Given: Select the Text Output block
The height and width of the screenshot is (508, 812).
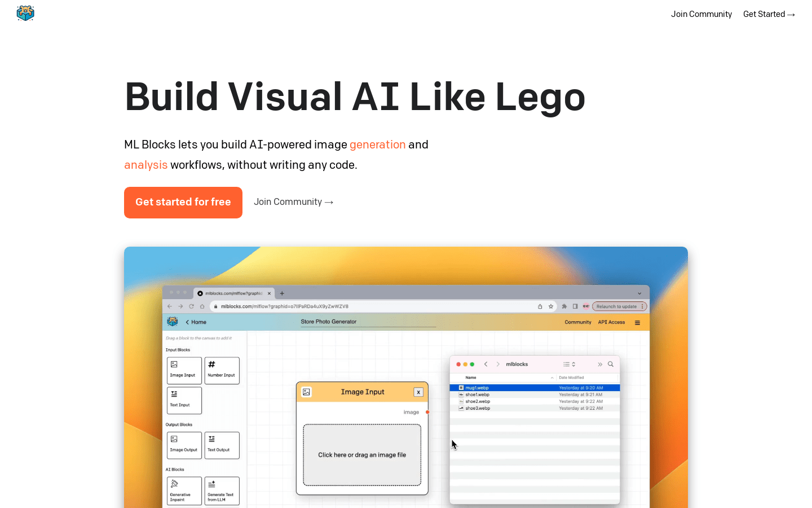Looking at the screenshot, I should [x=222, y=445].
